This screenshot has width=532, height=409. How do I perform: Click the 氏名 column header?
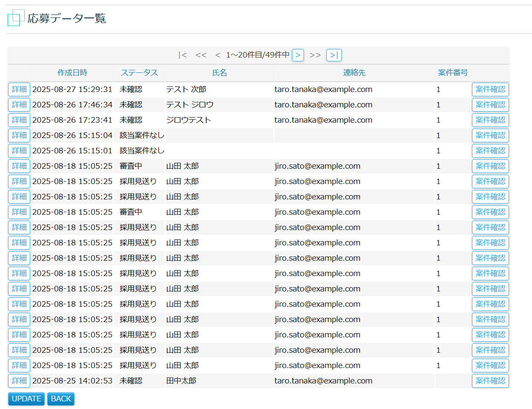pos(219,73)
